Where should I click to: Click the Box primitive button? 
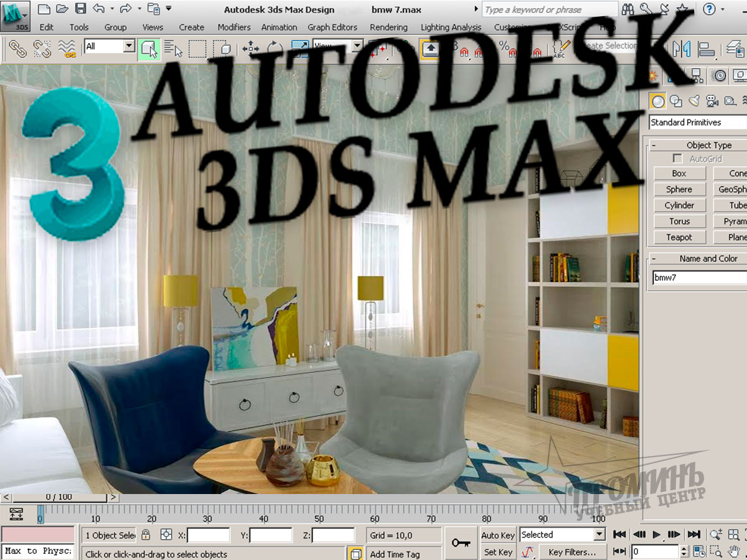(679, 174)
